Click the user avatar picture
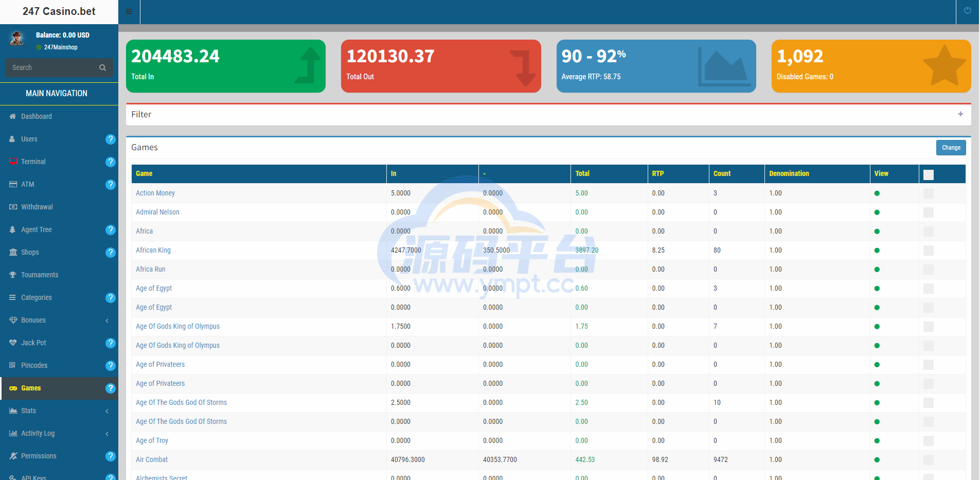 point(17,39)
